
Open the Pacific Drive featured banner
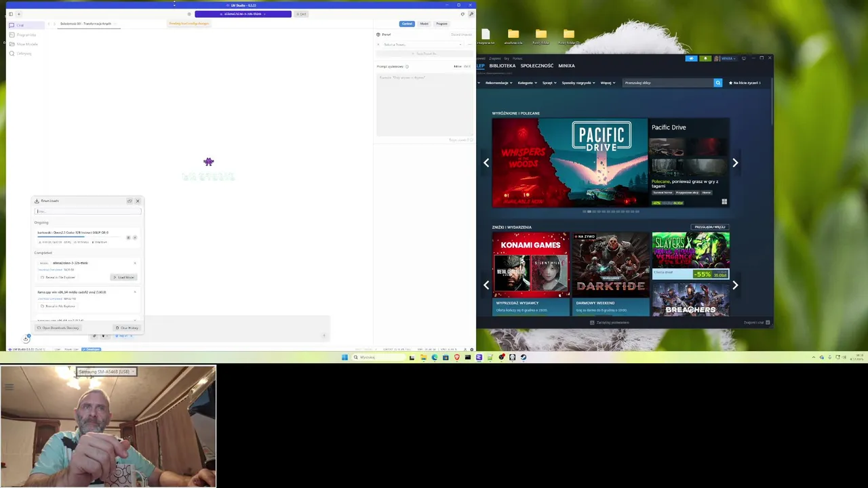click(570, 163)
